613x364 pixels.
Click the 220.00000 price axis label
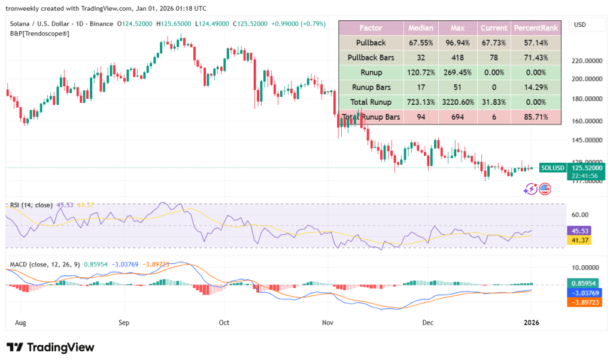[587, 60]
